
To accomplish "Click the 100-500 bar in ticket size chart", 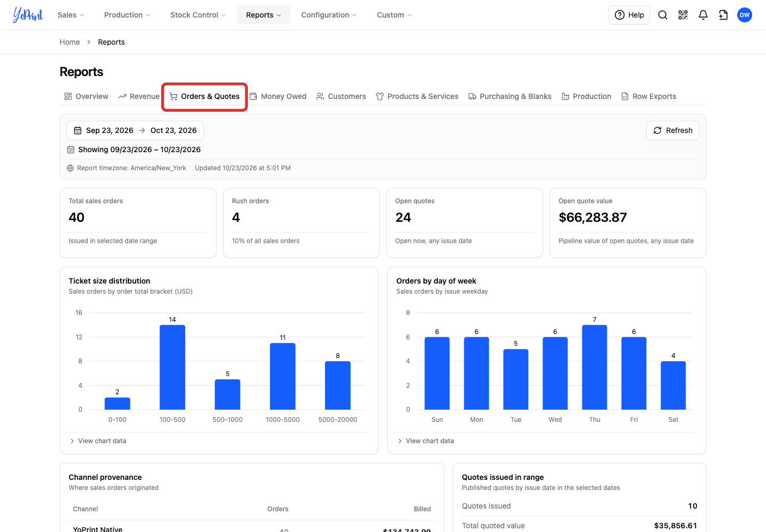I will (x=172, y=367).
